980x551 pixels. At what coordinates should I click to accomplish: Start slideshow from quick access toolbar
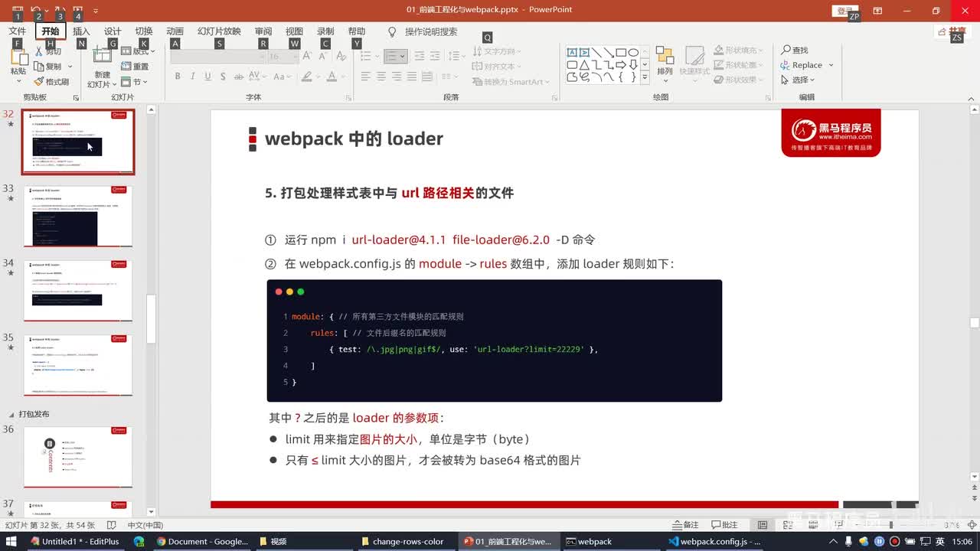coord(78,10)
